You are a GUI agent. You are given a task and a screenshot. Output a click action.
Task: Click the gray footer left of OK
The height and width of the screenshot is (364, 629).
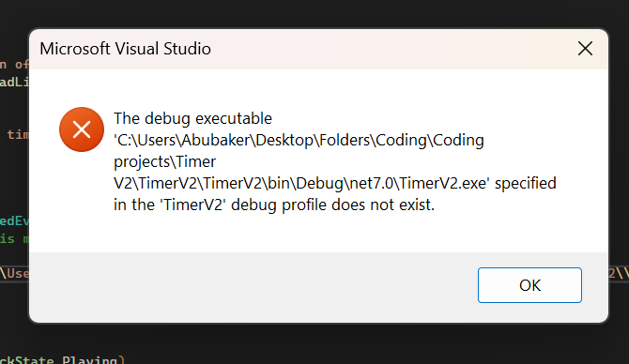(x=253, y=287)
